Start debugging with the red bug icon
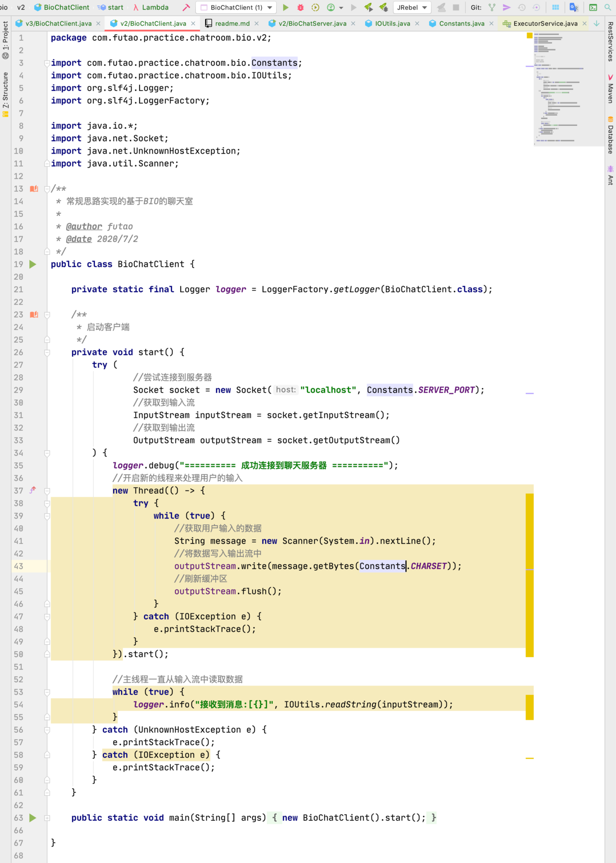616x863 pixels. (x=301, y=7)
